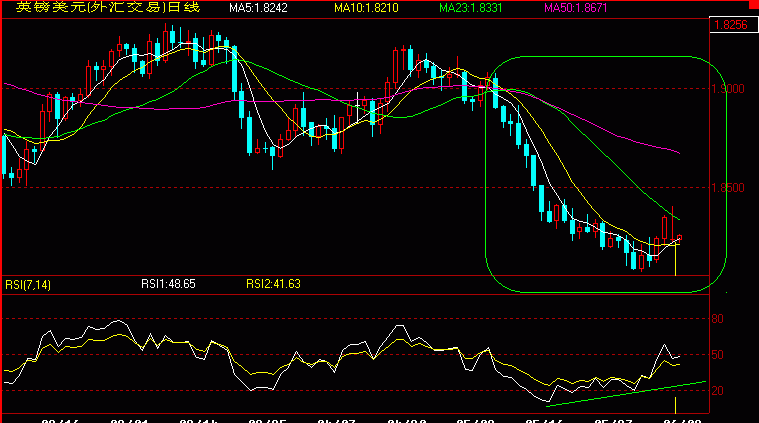This screenshot has width=759, height=423.
Task: Select the 1.9000 price axis label
Action: [728, 89]
